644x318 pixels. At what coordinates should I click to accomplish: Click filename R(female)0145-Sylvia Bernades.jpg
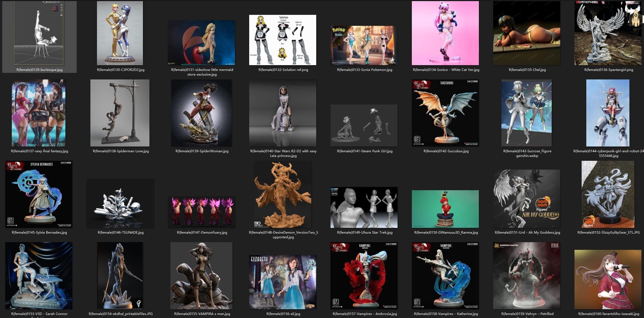[x=39, y=232]
